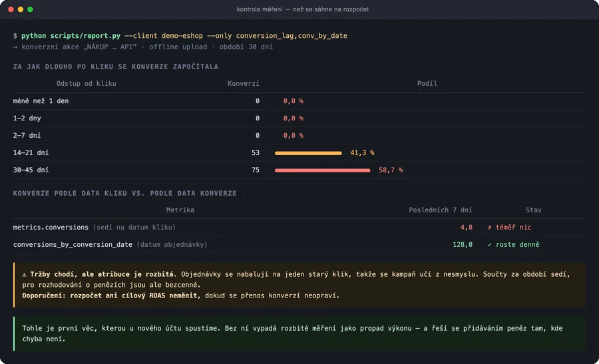
Task: Click the red close window dot
Action: click(x=11, y=9)
